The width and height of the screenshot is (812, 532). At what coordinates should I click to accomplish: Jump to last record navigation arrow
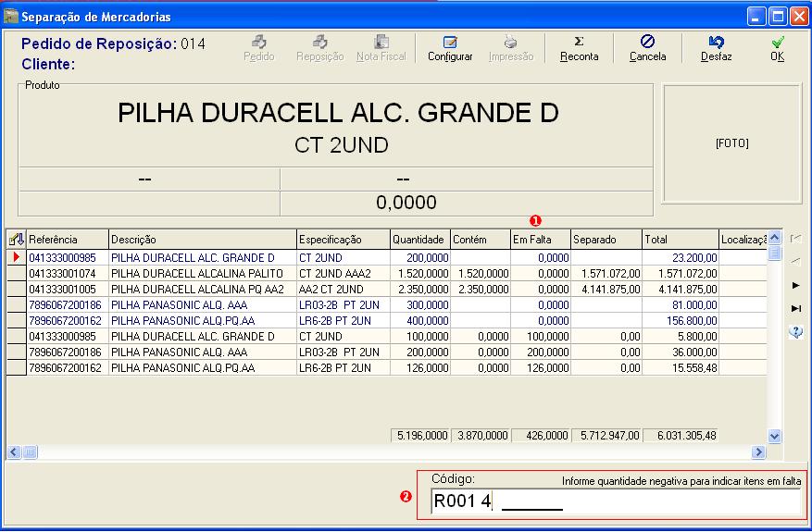click(x=796, y=308)
